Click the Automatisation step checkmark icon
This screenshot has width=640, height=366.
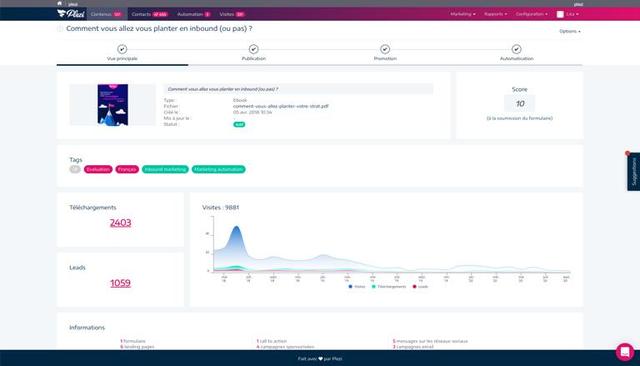coord(516,49)
